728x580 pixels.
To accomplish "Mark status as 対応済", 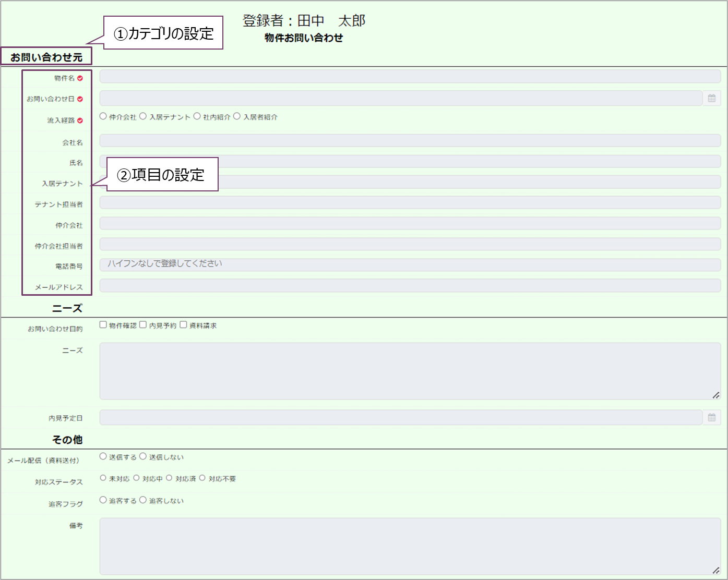I will pos(169,478).
